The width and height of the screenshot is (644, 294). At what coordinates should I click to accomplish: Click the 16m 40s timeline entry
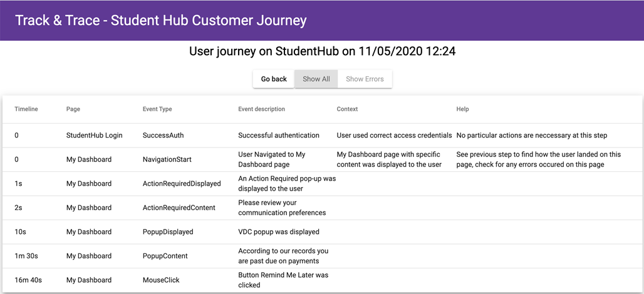coord(28,280)
